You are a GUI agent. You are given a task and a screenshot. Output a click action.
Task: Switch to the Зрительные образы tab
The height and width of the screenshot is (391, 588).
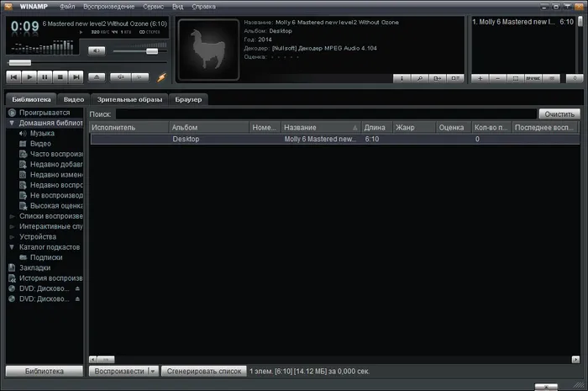click(129, 99)
